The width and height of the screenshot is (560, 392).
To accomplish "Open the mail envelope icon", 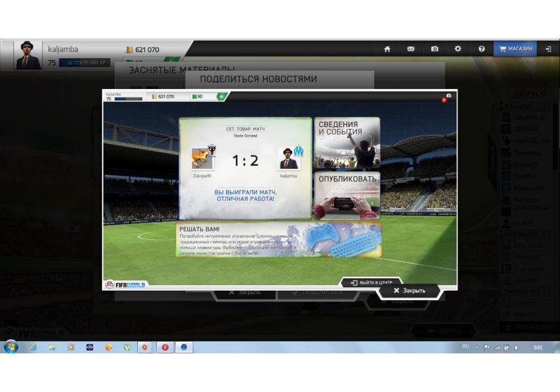I will click(x=410, y=49).
